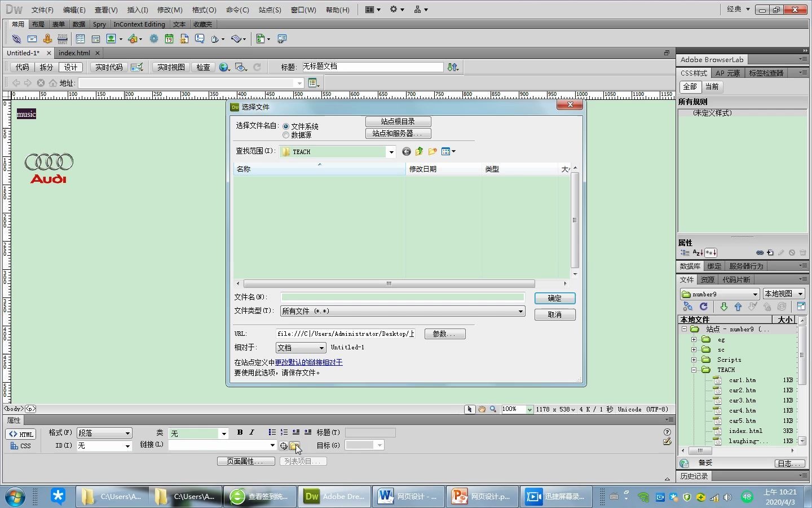Click the Tag Chooser icon
This screenshot has height=508, width=812.
point(282,39)
